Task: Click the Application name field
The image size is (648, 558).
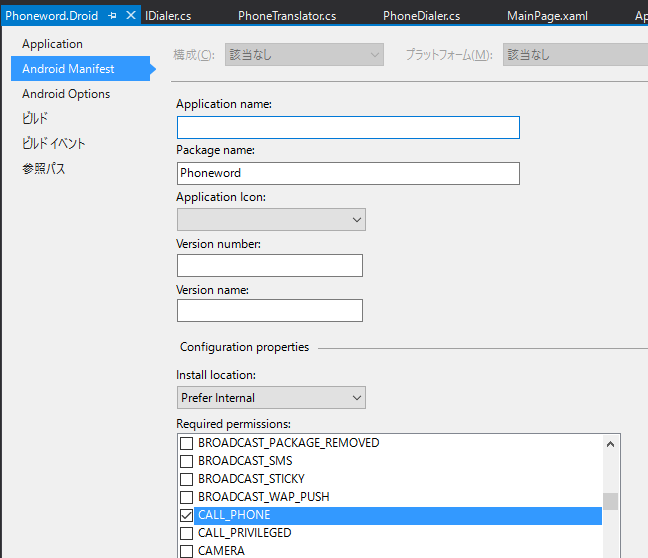Action: point(348,127)
